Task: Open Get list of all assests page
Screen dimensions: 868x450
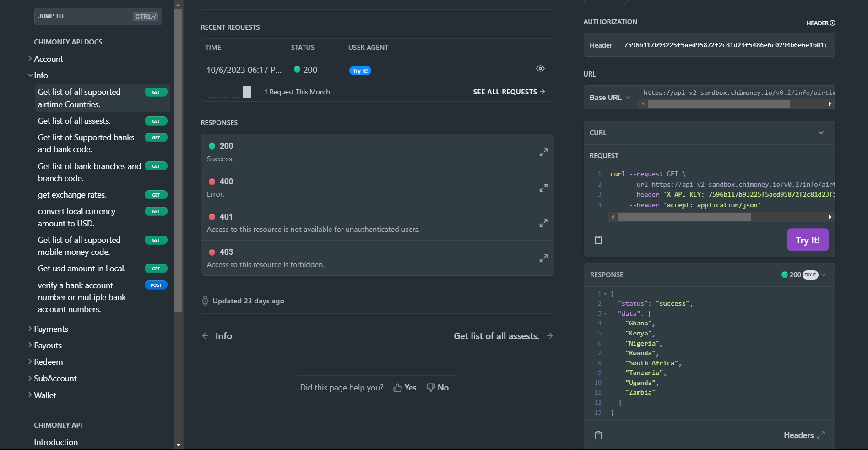Action: pos(102,121)
